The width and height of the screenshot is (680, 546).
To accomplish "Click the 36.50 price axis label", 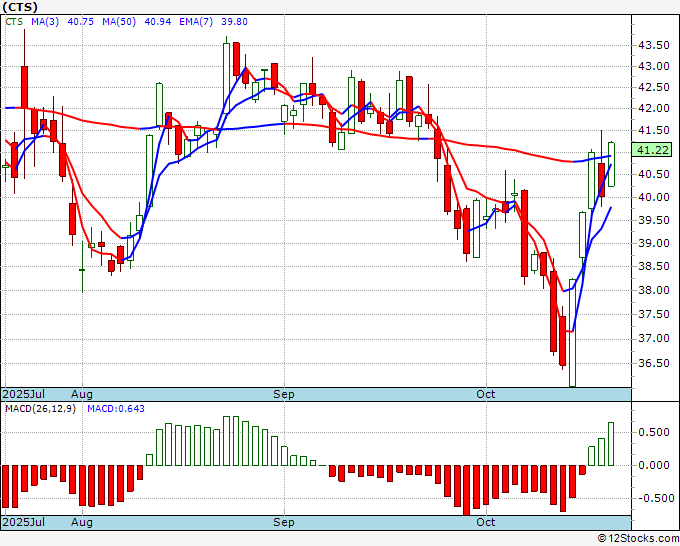I will coord(654,363).
